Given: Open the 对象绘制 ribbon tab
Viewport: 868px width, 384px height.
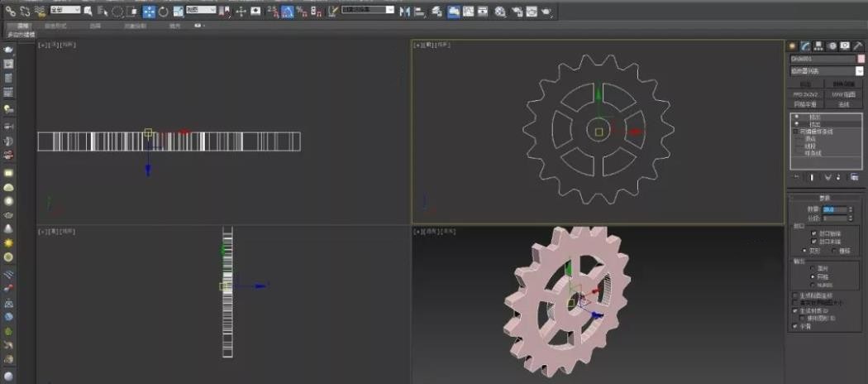Looking at the screenshot, I should click(134, 26).
